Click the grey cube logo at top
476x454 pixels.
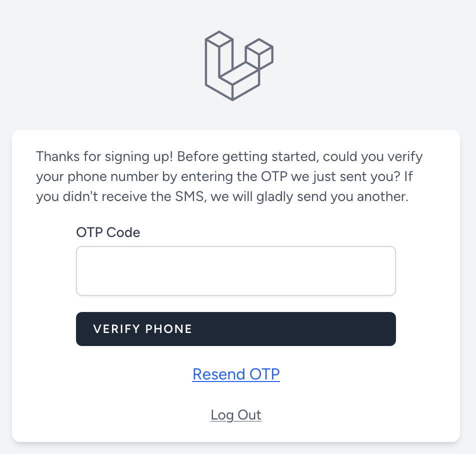point(238,65)
